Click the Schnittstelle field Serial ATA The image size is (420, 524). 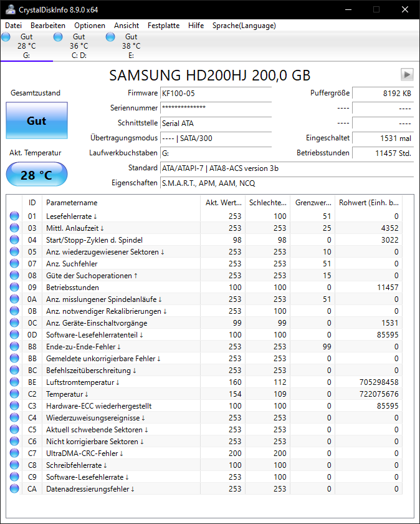click(216, 124)
